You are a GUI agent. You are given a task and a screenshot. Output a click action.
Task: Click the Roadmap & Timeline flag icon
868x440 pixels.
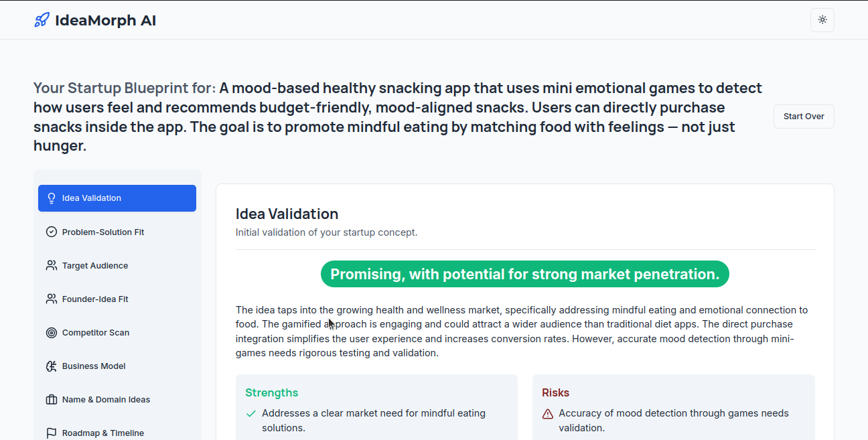tap(52, 433)
